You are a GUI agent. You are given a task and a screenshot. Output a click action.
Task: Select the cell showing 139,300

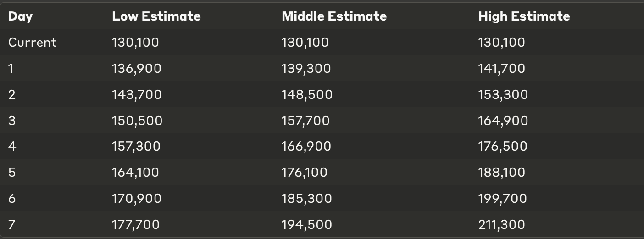pos(306,69)
